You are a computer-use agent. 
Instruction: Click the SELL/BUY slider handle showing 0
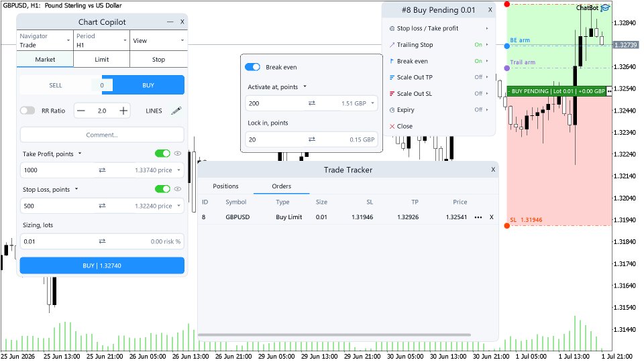[102, 85]
